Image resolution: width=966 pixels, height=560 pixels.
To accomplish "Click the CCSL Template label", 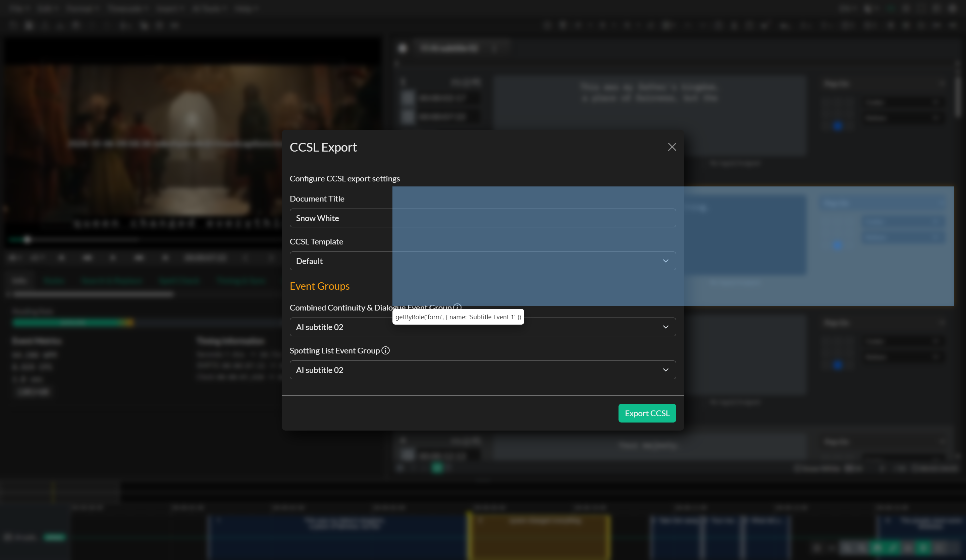I will pos(316,241).
